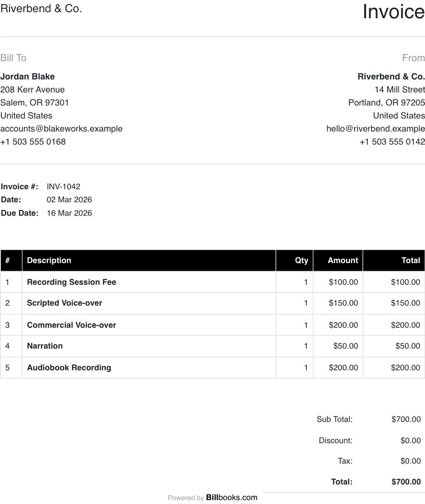Image resolution: width=425 pixels, height=504 pixels.
Task: Select bold sender name Riverbend & Co.
Action: pyautogui.click(x=391, y=76)
